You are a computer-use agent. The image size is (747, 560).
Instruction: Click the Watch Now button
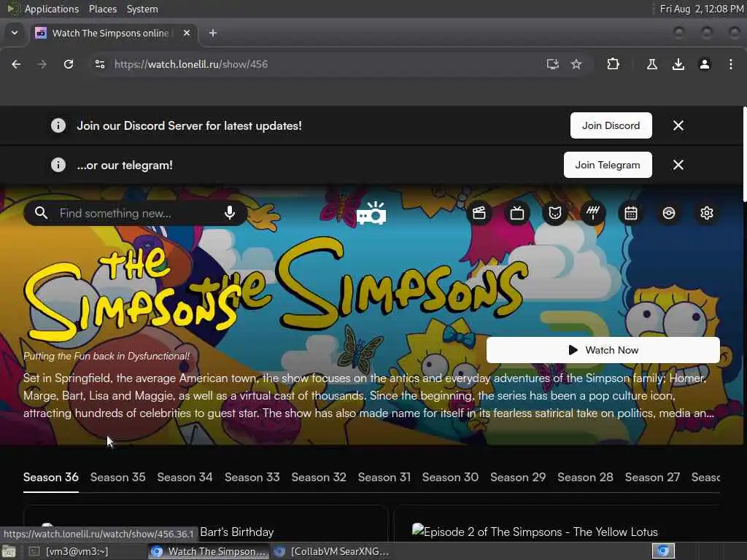(x=603, y=350)
